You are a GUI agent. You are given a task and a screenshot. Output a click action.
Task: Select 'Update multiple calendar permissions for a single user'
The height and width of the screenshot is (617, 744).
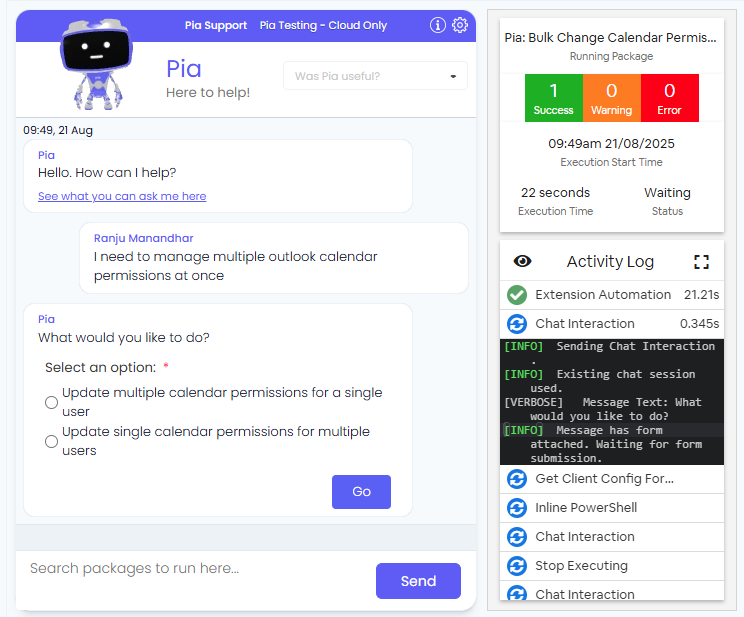point(51,402)
